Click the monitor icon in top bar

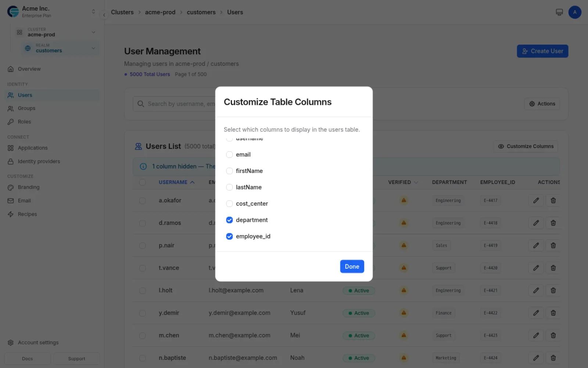559,12
